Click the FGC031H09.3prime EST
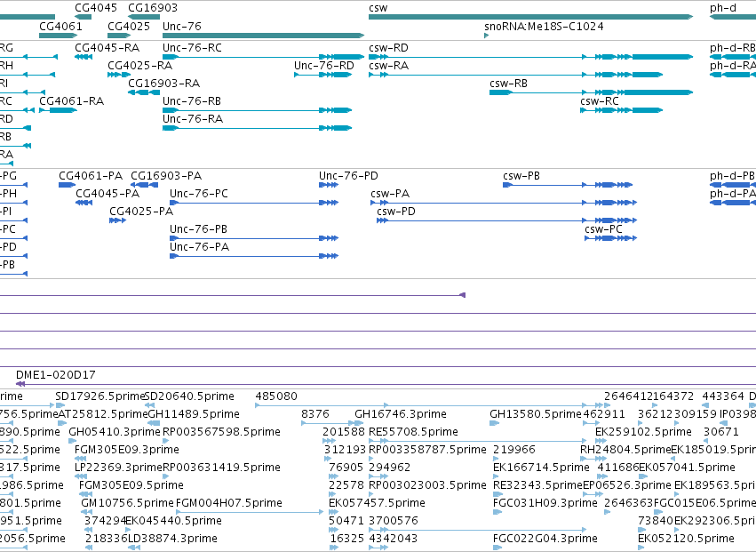The height and width of the screenshot is (552, 756). point(497,512)
